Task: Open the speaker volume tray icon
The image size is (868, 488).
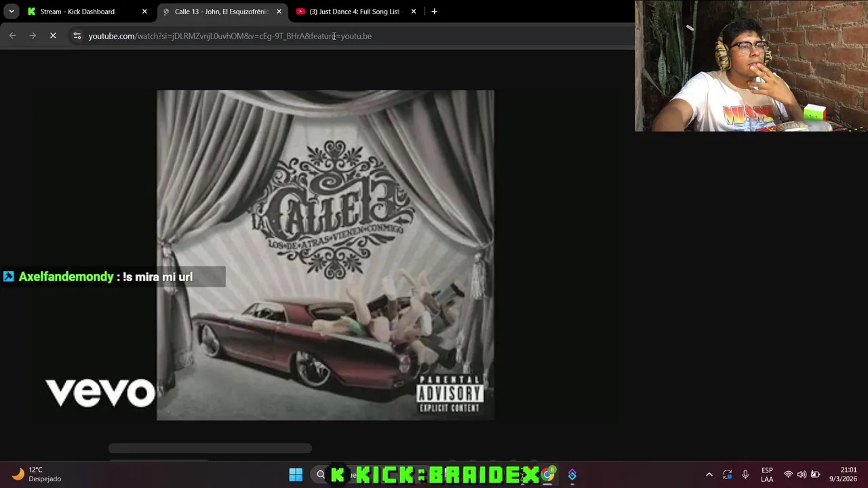Action: 802,474
